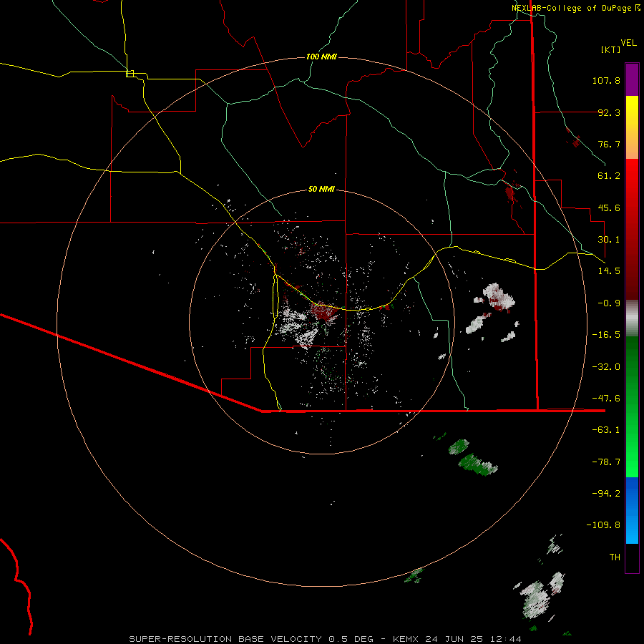The height and width of the screenshot is (644, 644).
Task: Click the -78.7 velocity scale label
Action: (606, 462)
